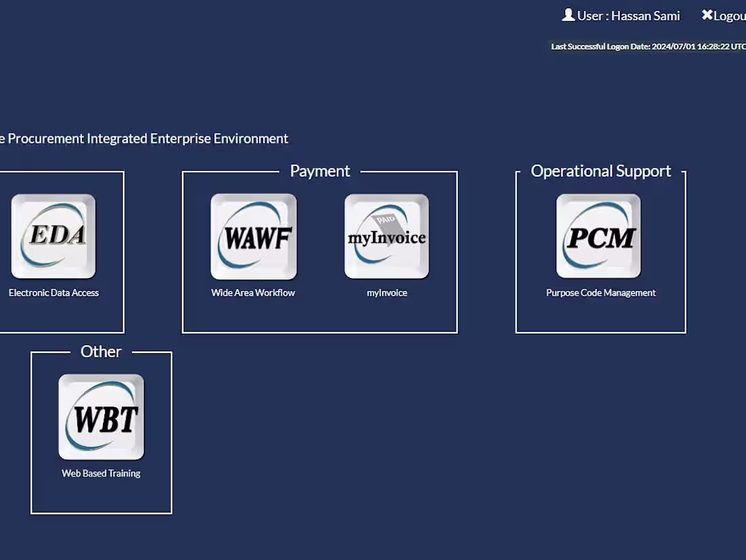This screenshot has height=560, width=746.
Task: Select the Wide Area Workflow label
Action: coord(253,292)
